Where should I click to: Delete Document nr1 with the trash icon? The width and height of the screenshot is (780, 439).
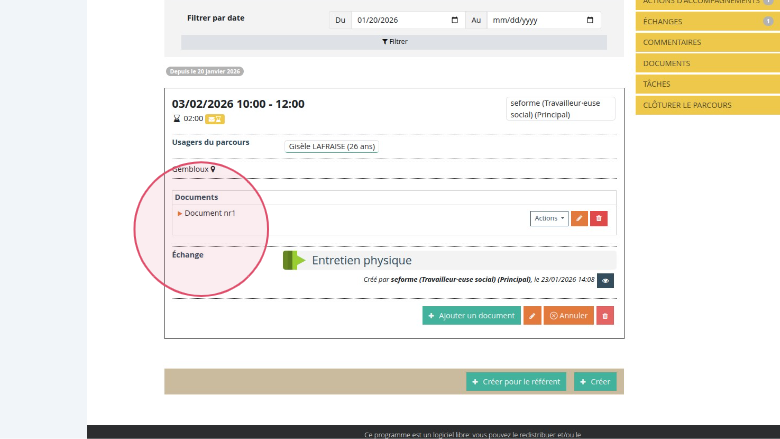click(598, 218)
